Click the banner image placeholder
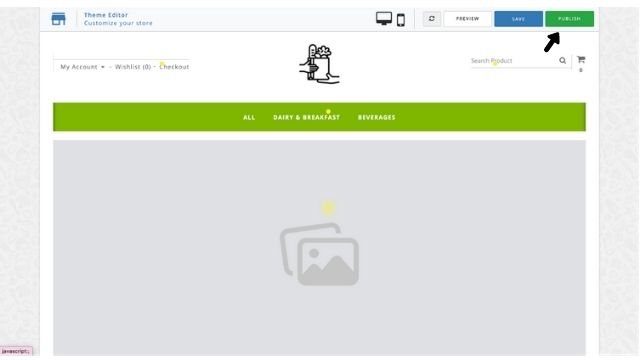This screenshot has width=640, height=360. click(x=319, y=248)
